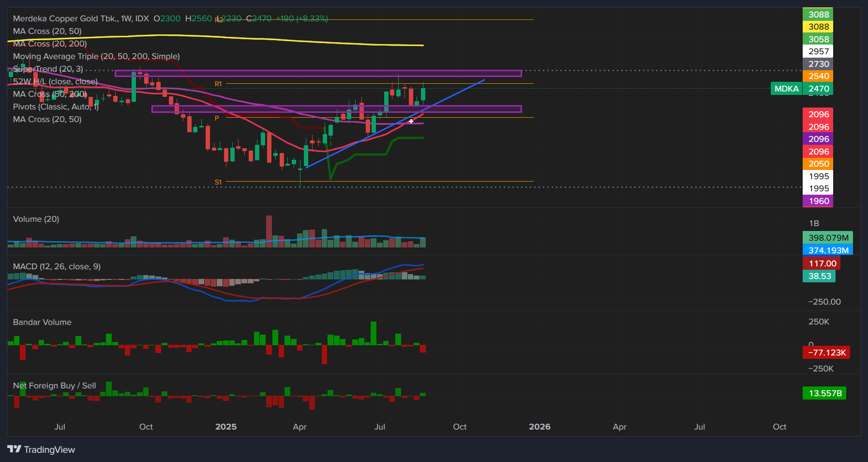Click Oct label just before 2025
Screen dimensions: 868x462
click(x=146, y=427)
